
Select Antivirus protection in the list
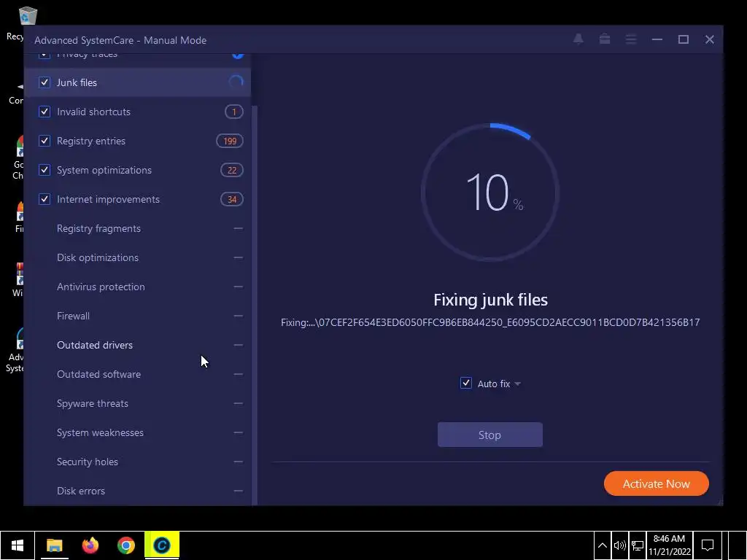(101, 287)
